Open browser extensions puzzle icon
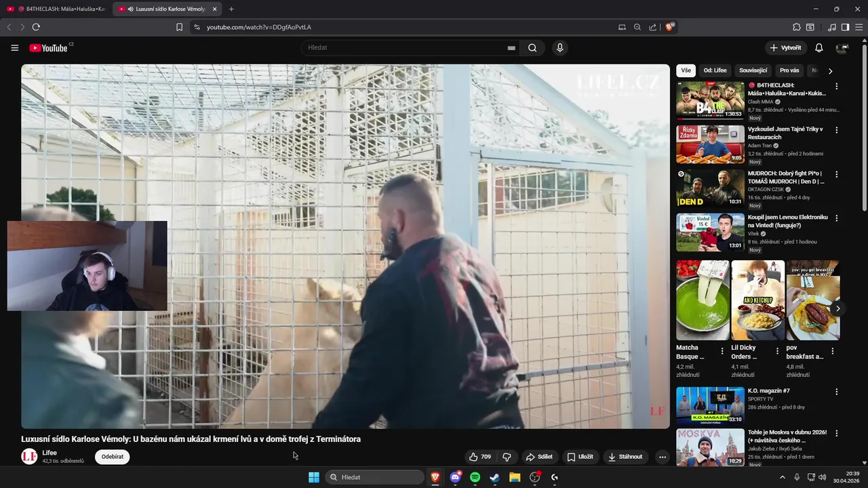 coord(797,27)
